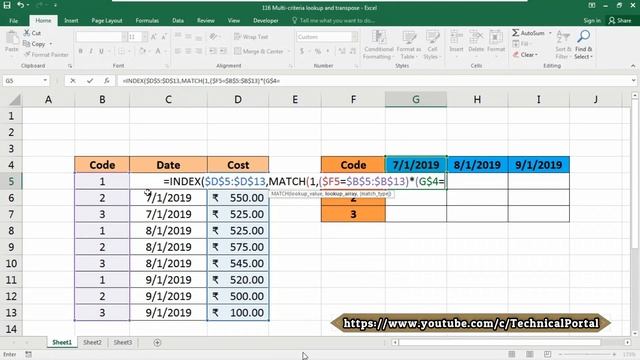Confirm the formula entry with the checkmark icon
The width and height of the screenshot is (640, 360).
[x=90, y=81]
